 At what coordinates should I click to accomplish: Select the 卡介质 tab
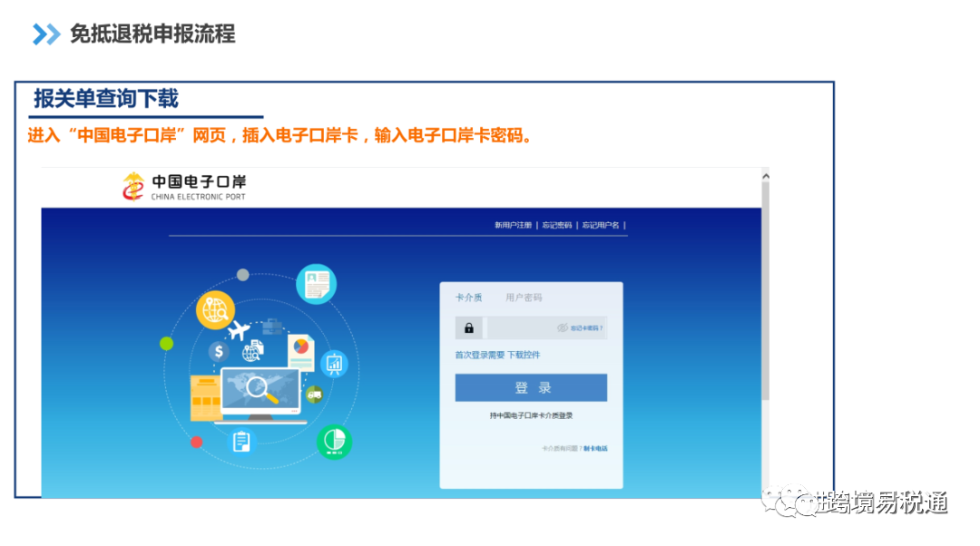pos(469,296)
